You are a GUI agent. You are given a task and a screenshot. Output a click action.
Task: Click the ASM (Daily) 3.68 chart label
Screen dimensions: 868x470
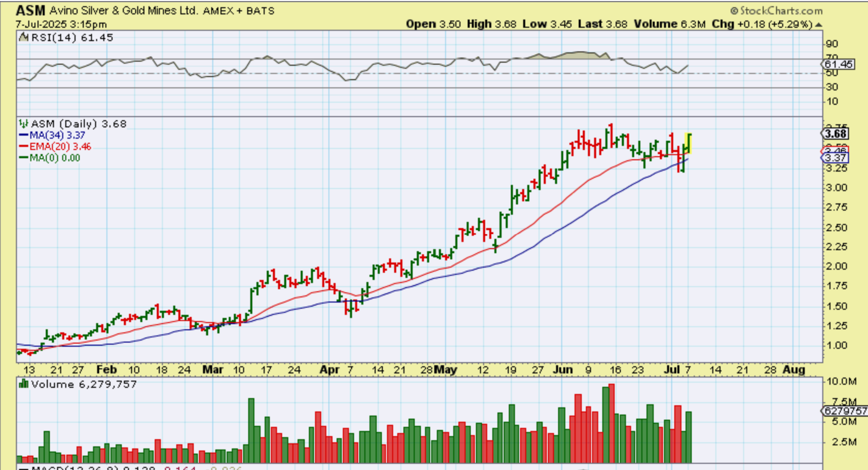point(79,124)
